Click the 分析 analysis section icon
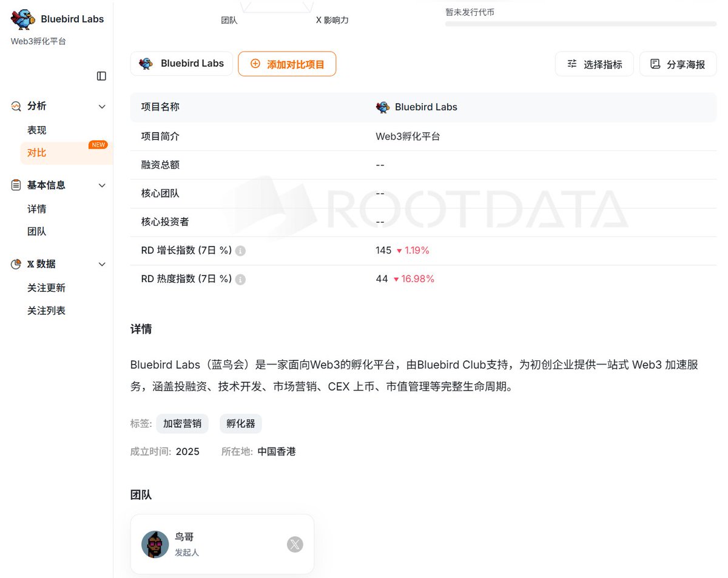728x578 pixels. (16, 106)
